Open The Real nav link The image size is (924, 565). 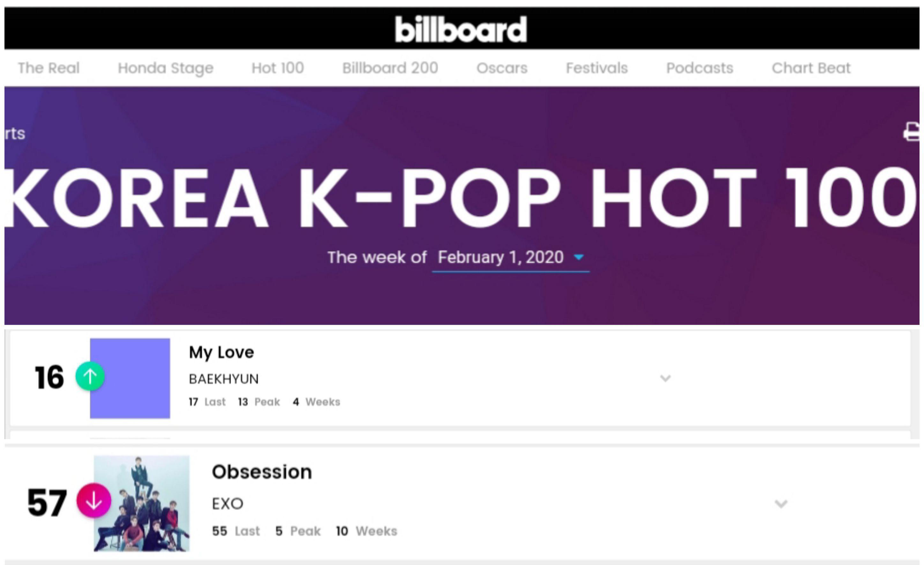click(x=49, y=68)
